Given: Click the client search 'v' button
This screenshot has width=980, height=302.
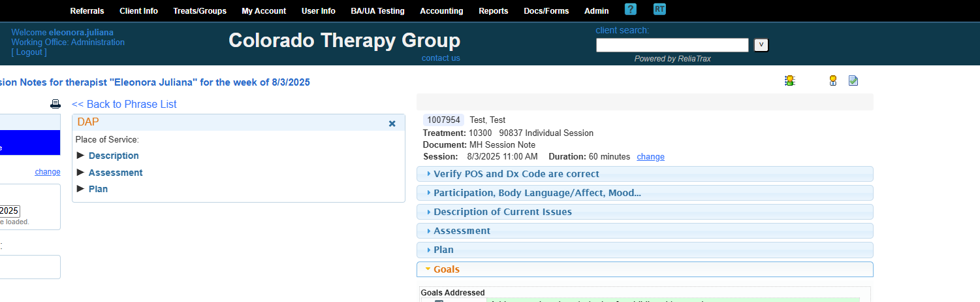Looking at the screenshot, I should pos(761,45).
